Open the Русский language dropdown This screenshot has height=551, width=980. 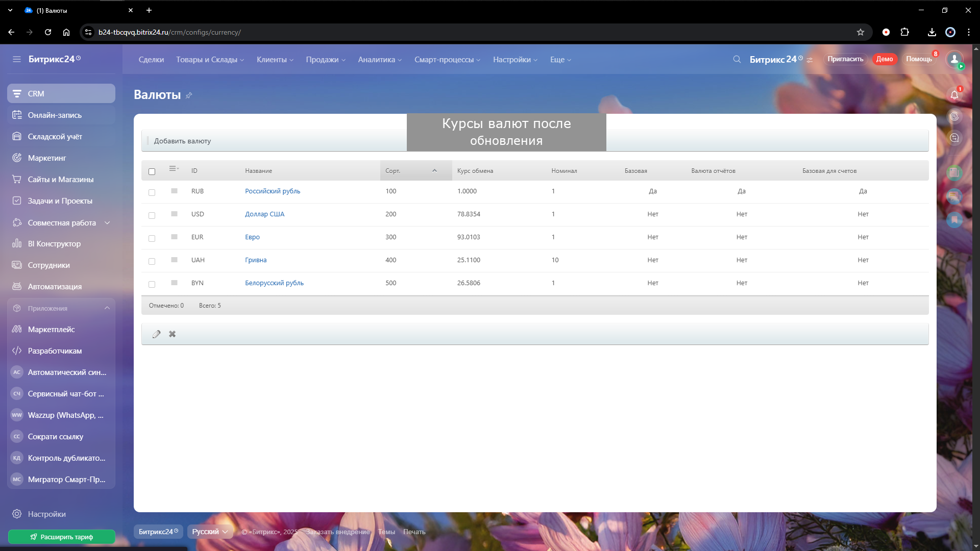click(x=210, y=532)
